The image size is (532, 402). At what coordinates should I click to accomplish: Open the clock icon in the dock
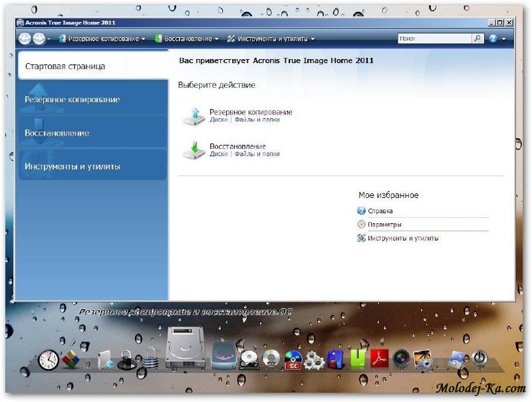48,360
